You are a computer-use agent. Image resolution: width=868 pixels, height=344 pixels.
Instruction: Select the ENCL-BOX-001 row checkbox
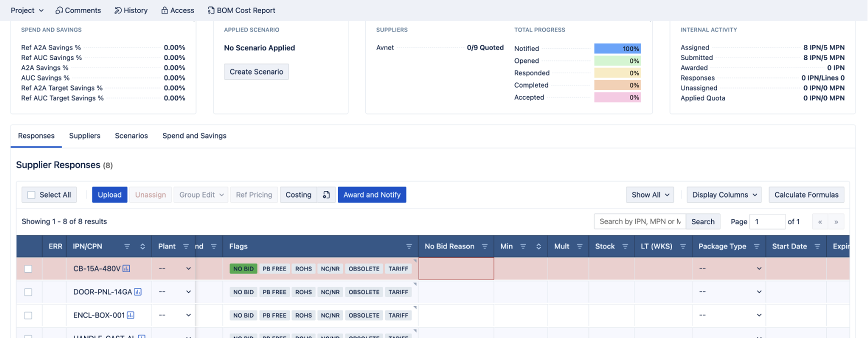pyautogui.click(x=28, y=315)
